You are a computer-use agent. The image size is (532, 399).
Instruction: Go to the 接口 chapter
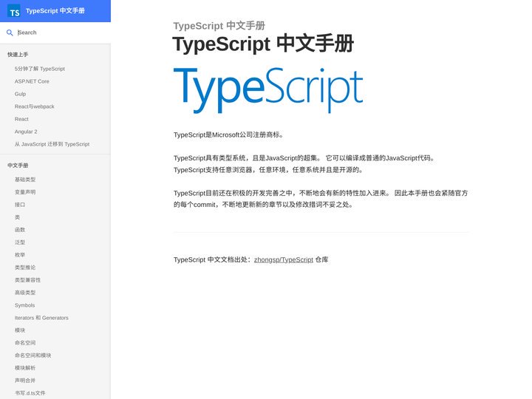(x=20, y=205)
